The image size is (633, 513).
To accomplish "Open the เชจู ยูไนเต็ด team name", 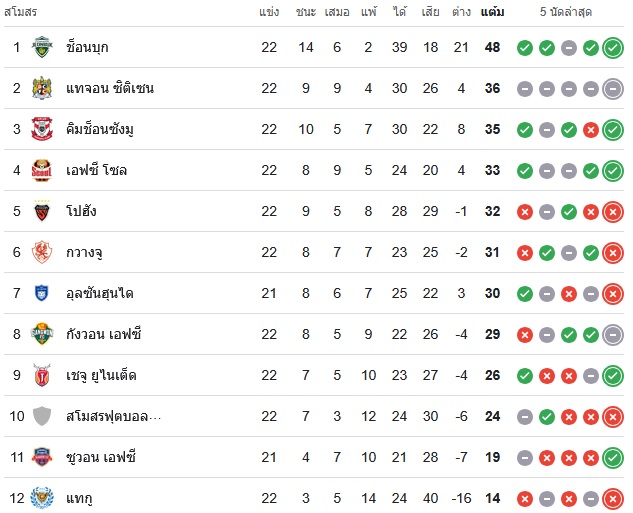I will 101,375.
